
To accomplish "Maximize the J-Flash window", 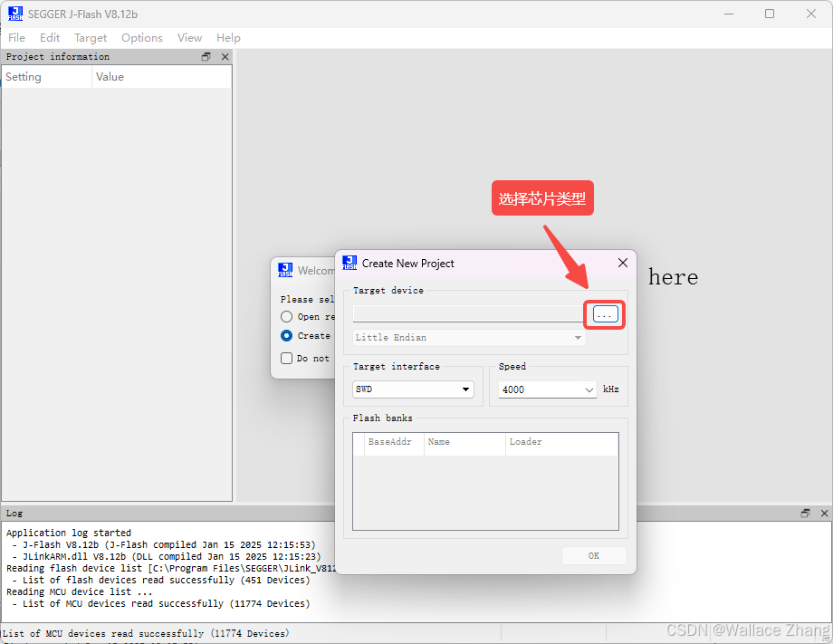I will pyautogui.click(x=770, y=14).
